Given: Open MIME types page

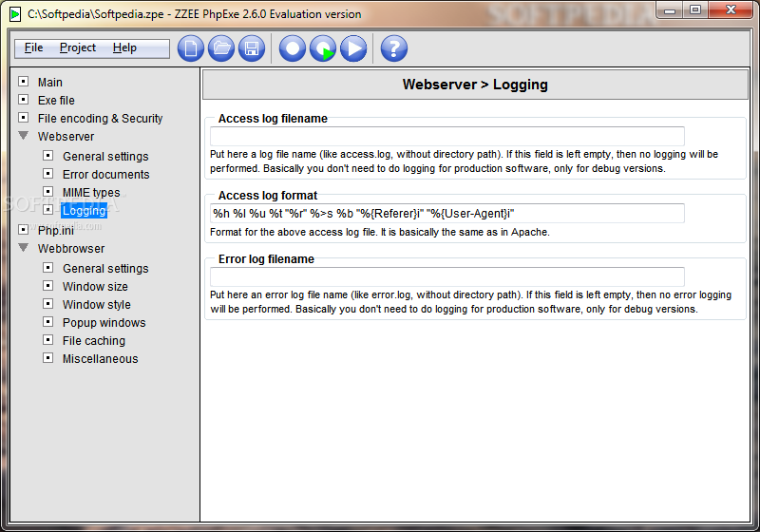Looking at the screenshot, I should click(91, 192).
